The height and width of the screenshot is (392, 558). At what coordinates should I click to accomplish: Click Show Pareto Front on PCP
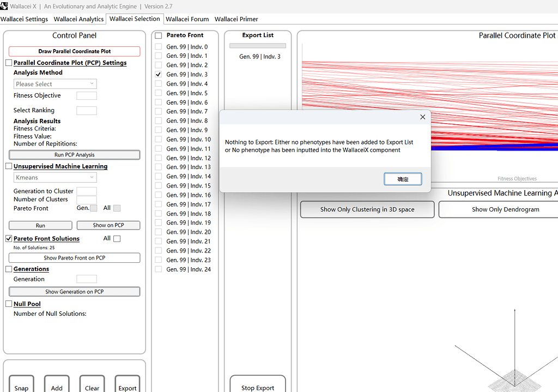[74, 258]
